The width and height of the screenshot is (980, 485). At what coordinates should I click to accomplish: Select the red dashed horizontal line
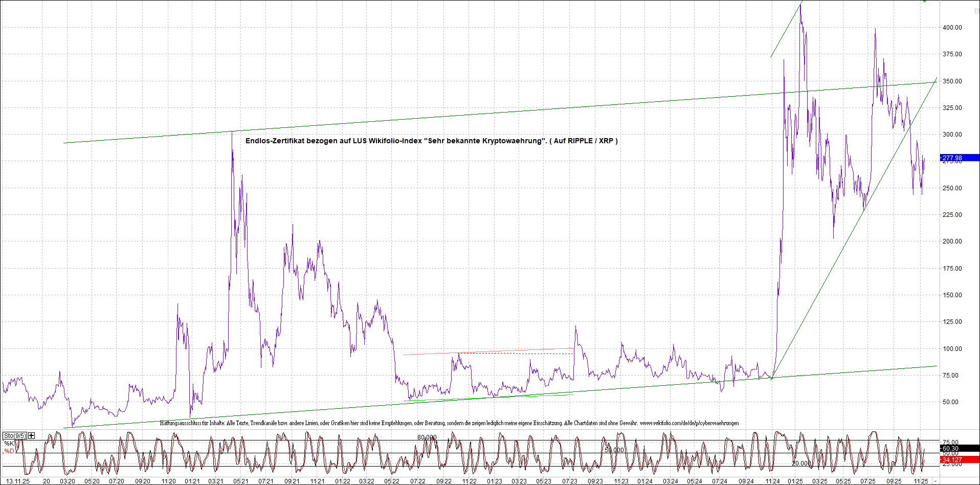[x=516, y=354]
